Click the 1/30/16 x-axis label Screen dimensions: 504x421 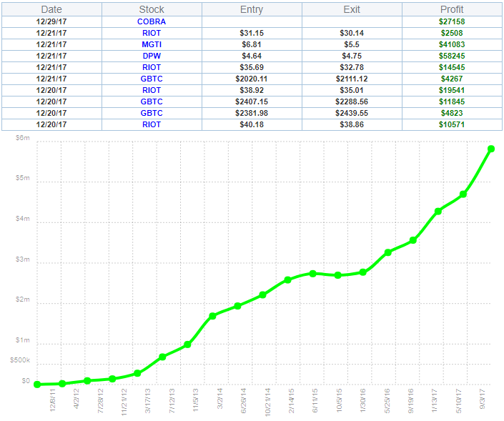(x=363, y=401)
